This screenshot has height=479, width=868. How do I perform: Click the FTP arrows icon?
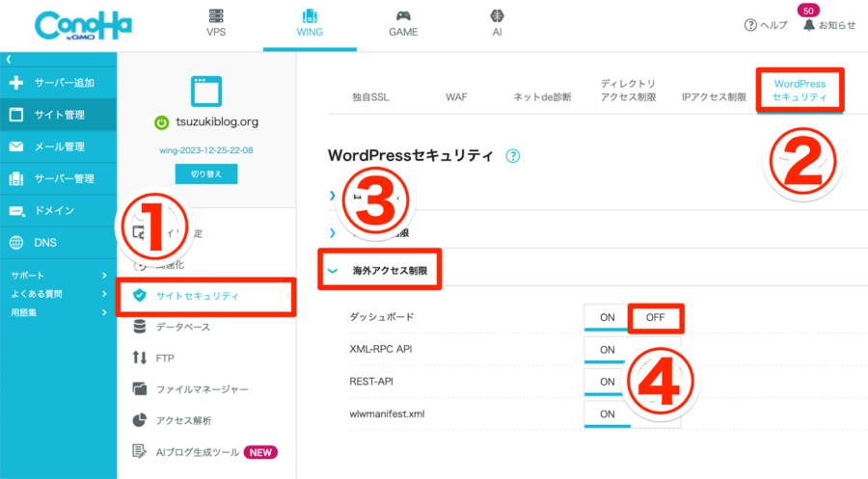140,358
